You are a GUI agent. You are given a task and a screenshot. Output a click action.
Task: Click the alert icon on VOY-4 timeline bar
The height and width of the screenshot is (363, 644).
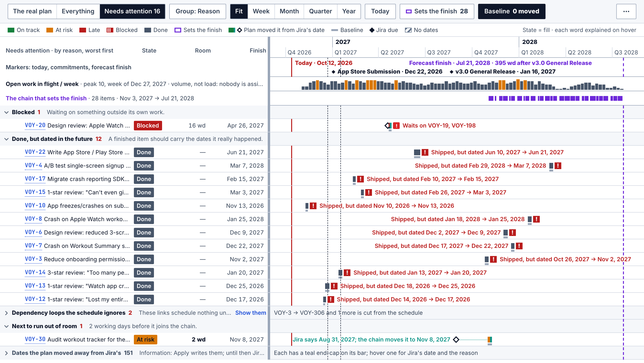(558, 166)
